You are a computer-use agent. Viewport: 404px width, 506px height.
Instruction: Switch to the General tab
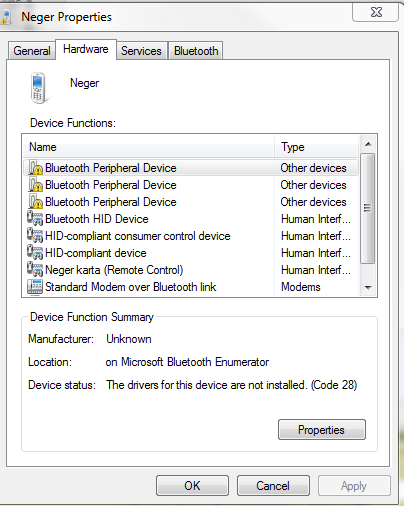click(32, 51)
